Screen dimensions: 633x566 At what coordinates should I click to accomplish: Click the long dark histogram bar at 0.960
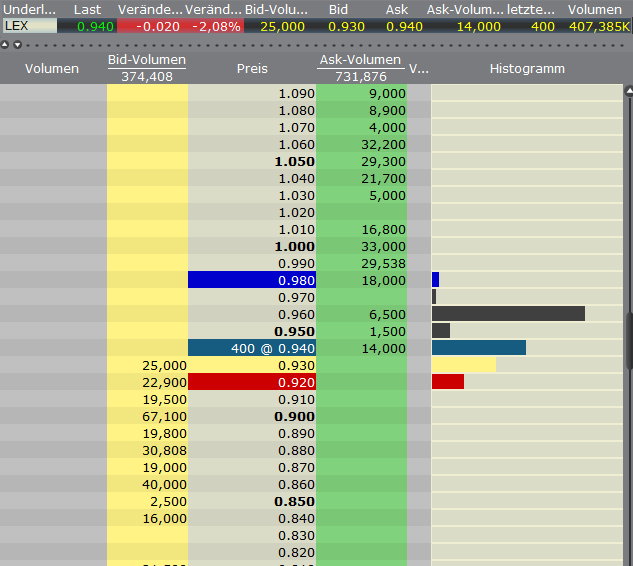pyautogui.click(x=508, y=314)
